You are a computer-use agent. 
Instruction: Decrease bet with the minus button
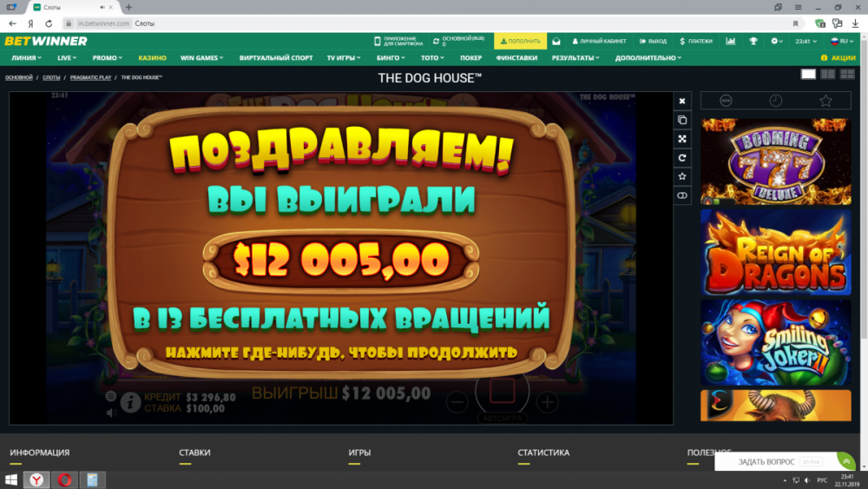click(x=457, y=402)
